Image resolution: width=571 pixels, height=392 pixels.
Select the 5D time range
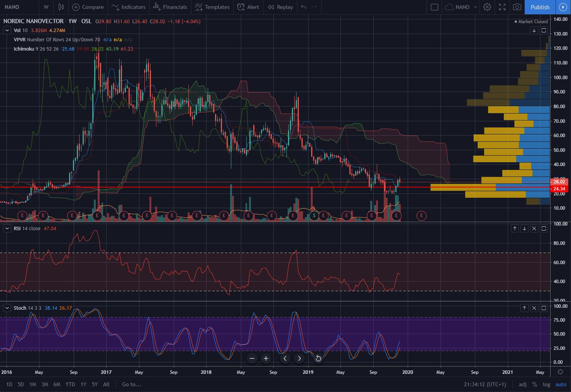21,384
